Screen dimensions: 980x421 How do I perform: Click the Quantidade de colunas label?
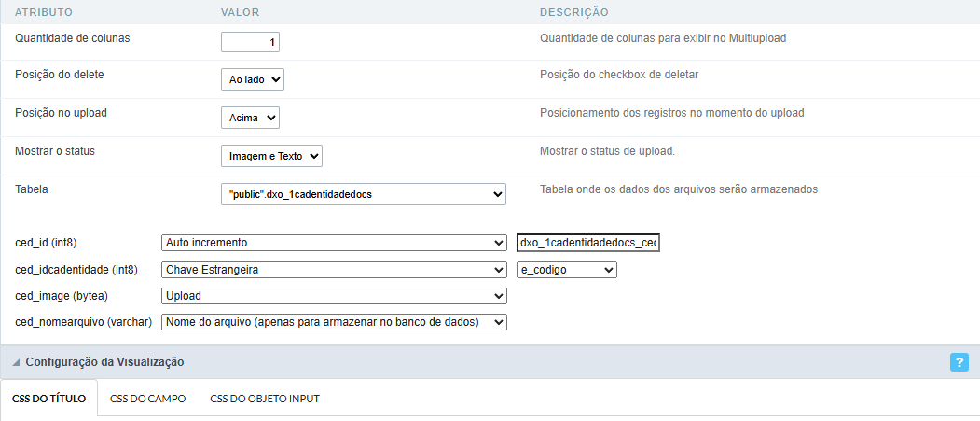tap(73, 38)
